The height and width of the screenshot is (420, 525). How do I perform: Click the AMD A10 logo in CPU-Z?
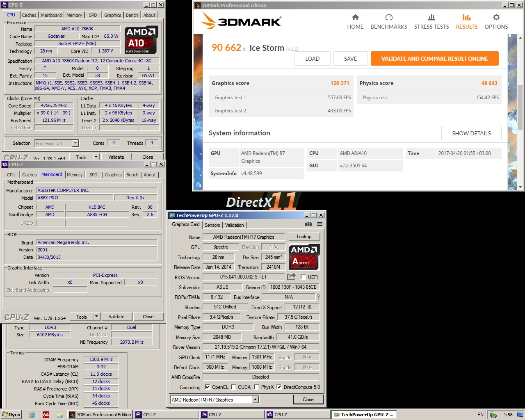pyautogui.click(x=141, y=40)
